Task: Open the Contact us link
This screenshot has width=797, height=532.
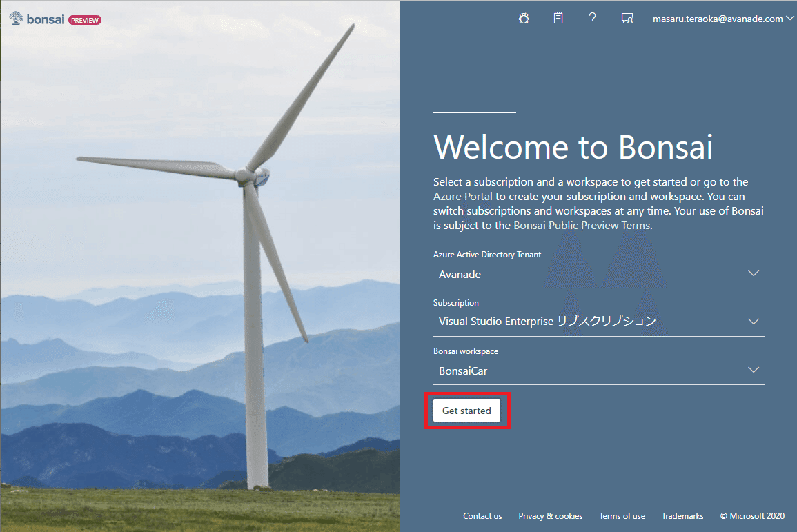Action: 482,516
